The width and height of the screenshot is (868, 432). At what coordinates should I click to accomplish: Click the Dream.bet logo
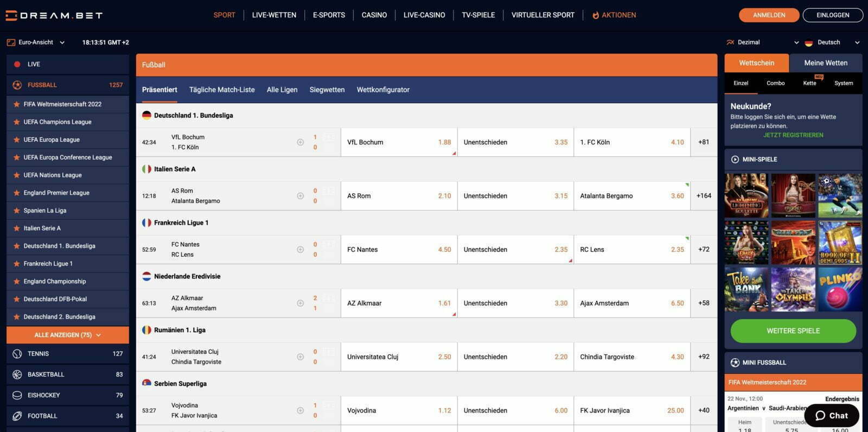[54, 15]
